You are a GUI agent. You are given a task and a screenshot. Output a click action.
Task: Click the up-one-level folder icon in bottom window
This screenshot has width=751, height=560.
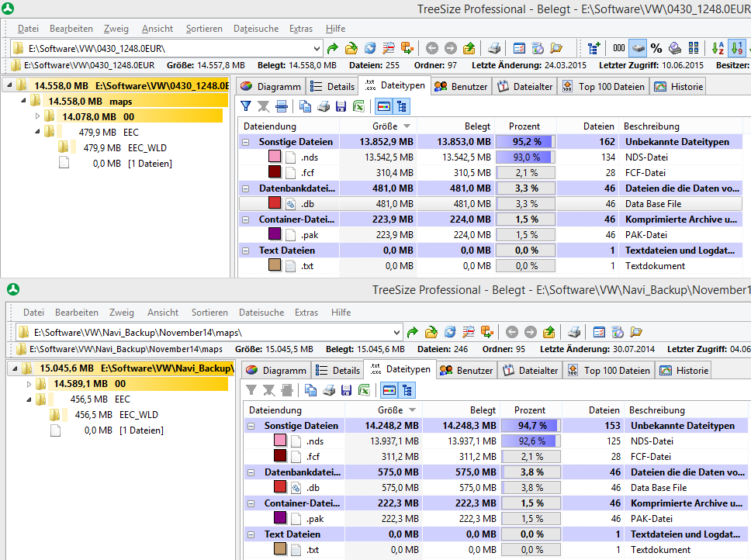549,332
